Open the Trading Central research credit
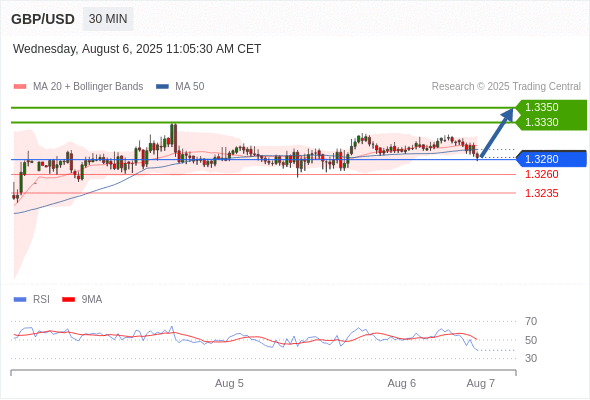Image resolution: width=590 pixels, height=400 pixels. (506, 87)
